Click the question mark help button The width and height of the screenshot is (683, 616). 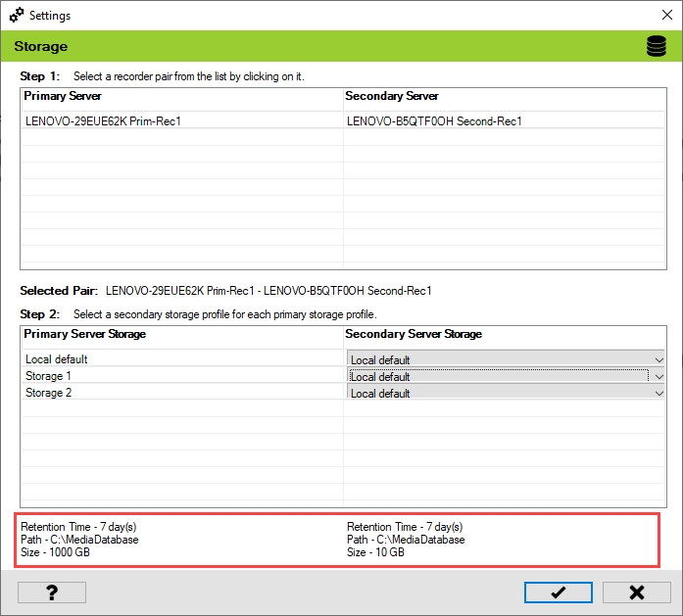point(52,592)
